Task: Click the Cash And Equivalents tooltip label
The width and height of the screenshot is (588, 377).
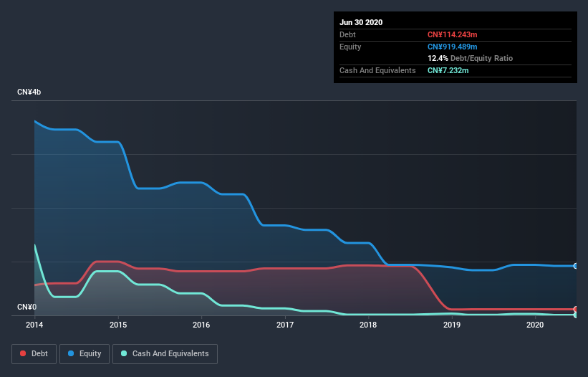Action: click(x=377, y=70)
